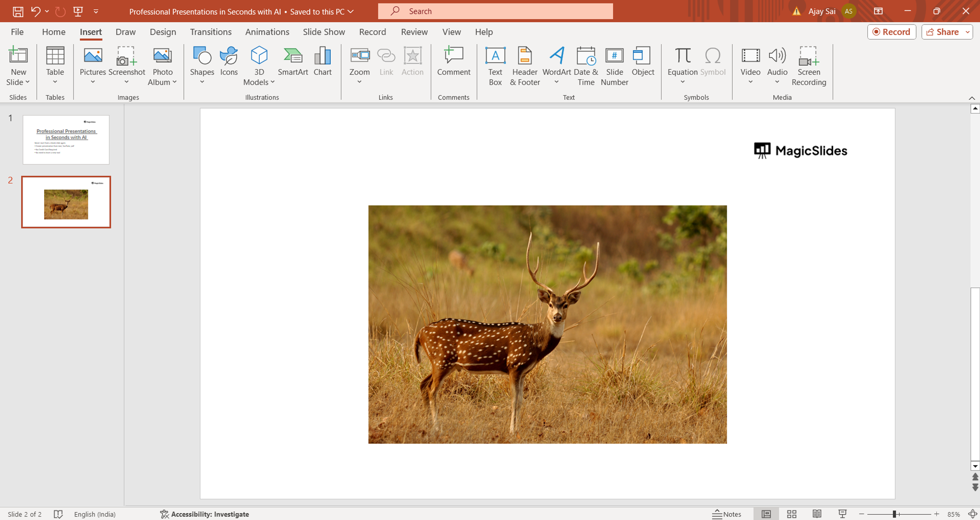Screen dimensions: 980x520
Task: Open Photo Album dropdown arrow
Action: (x=174, y=82)
